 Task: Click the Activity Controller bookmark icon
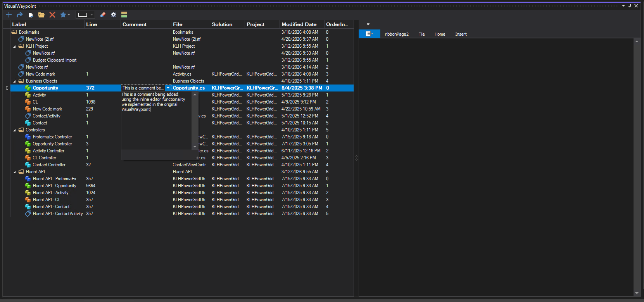pyautogui.click(x=28, y=151)
